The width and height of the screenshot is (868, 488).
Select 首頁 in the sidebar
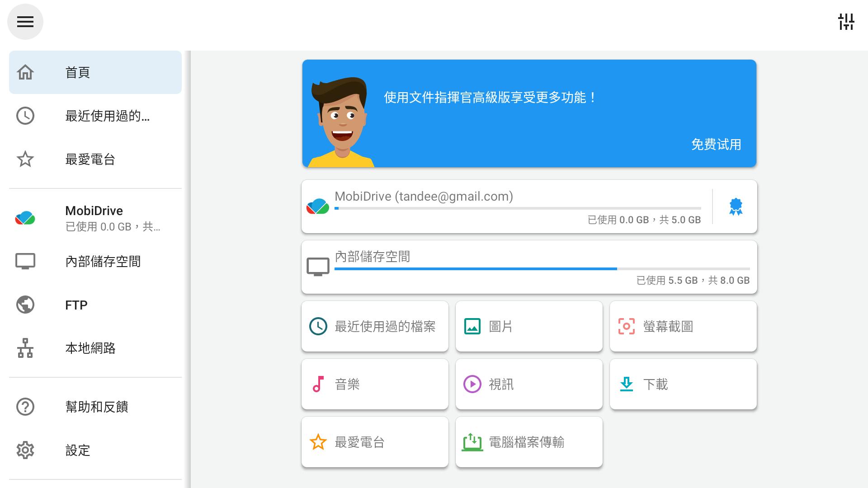(x=95, y=72)
